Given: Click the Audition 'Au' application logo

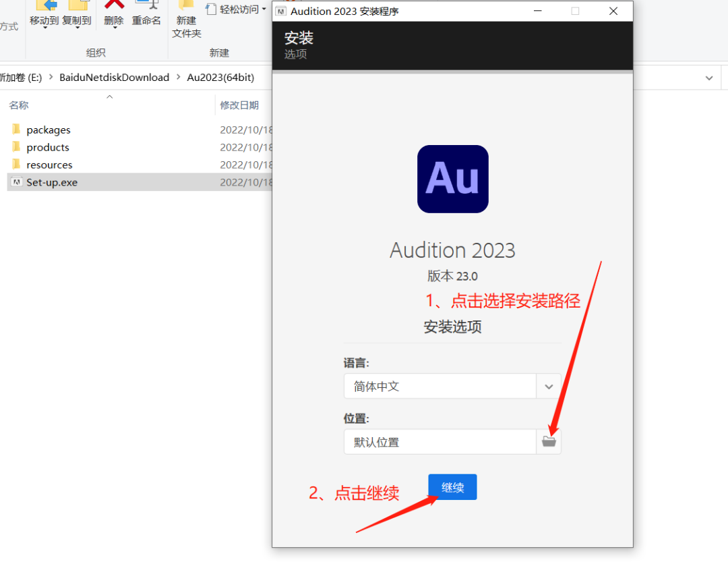Looking at the screenshot, I should tap(452, 179).
